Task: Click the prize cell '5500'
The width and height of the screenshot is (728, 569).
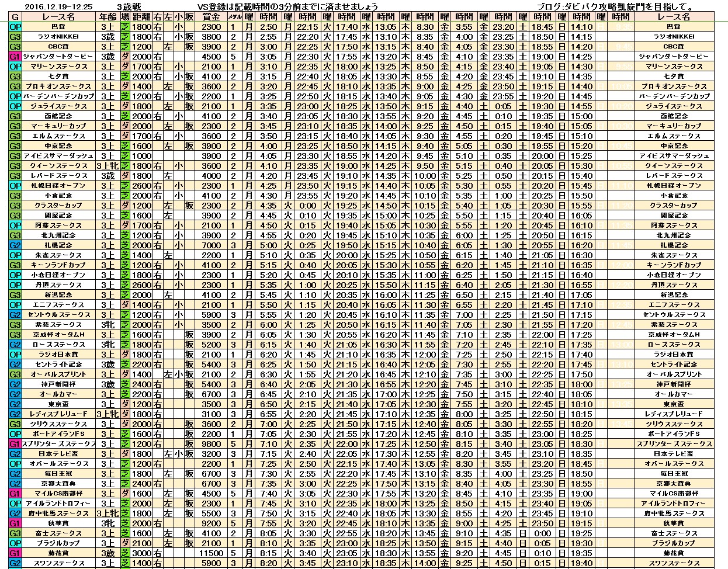Action: 211,514
